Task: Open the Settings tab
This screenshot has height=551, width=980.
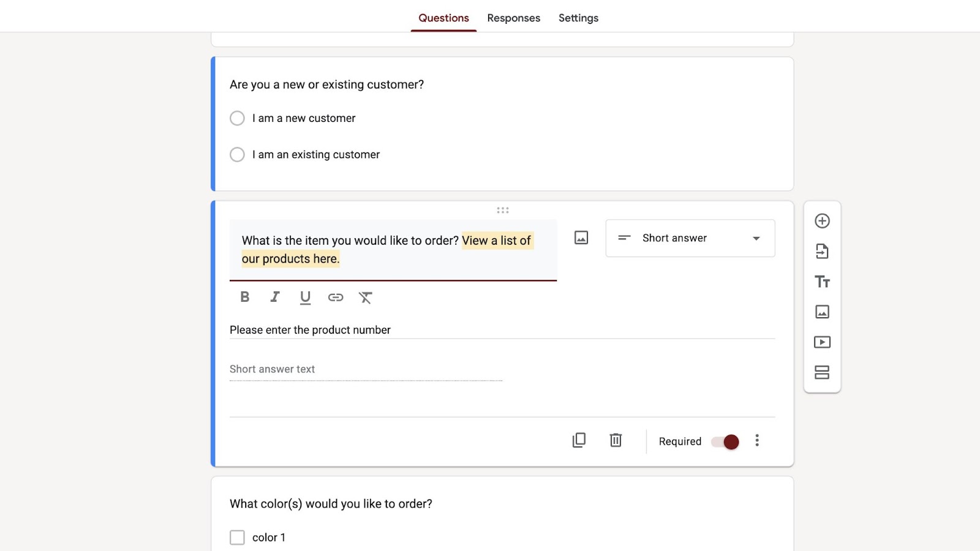Action: click(x=578, y=18)
